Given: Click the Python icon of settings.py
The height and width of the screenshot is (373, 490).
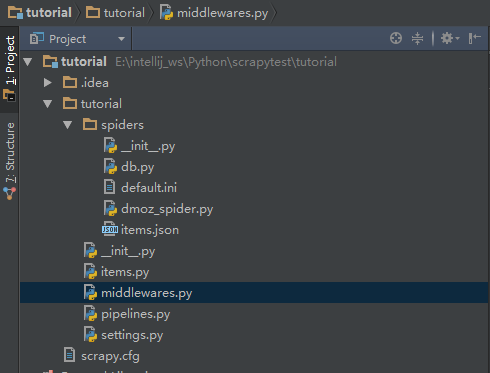Looking at the screenshot, I should [90, 335].
